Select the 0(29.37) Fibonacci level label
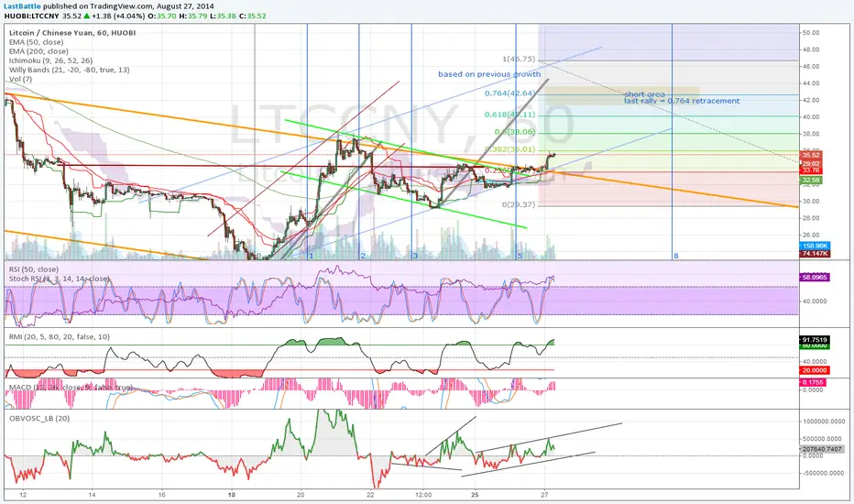 click(x=519, y=204)
